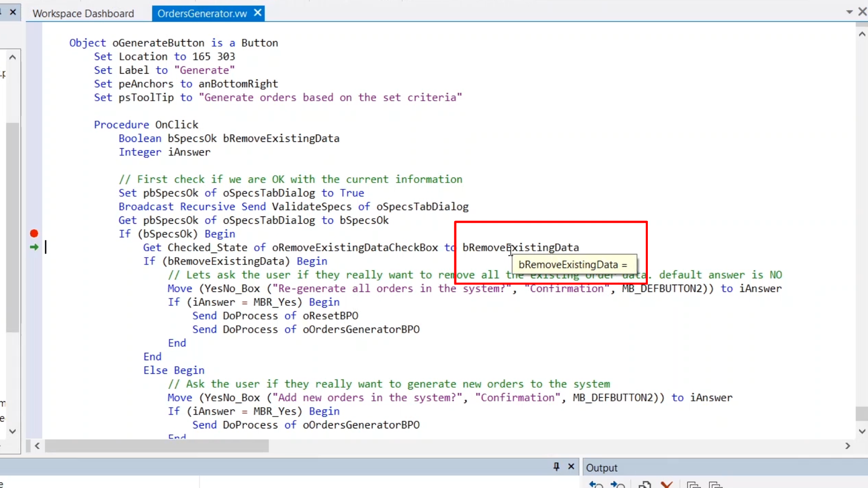The image size is (868, 488).
Task: Pin the bottom-left panel with the pushpin
Action: [x=556, y=467]
